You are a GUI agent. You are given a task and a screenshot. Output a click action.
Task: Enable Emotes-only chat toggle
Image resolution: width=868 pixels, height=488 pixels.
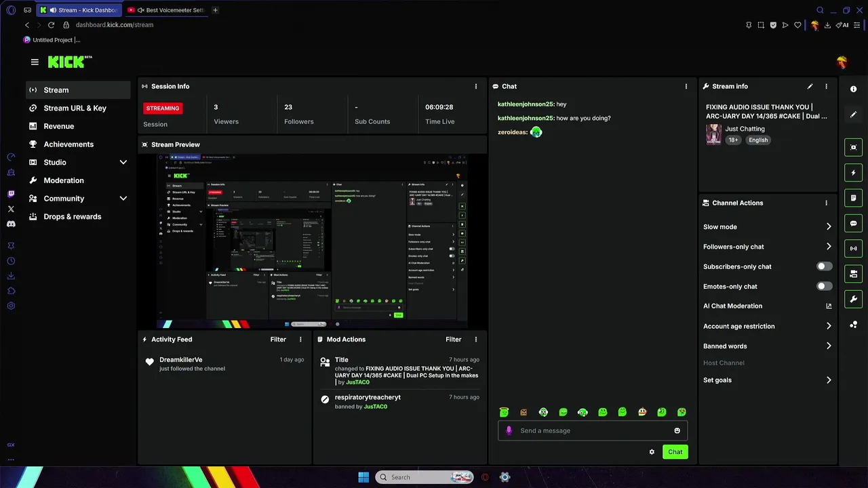(824, 286)
